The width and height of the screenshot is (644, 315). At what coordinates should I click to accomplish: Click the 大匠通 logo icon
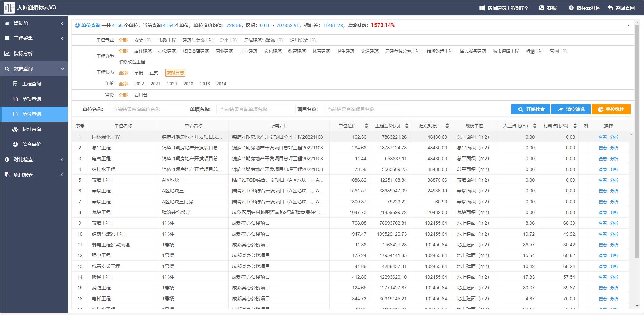(9, 8)
